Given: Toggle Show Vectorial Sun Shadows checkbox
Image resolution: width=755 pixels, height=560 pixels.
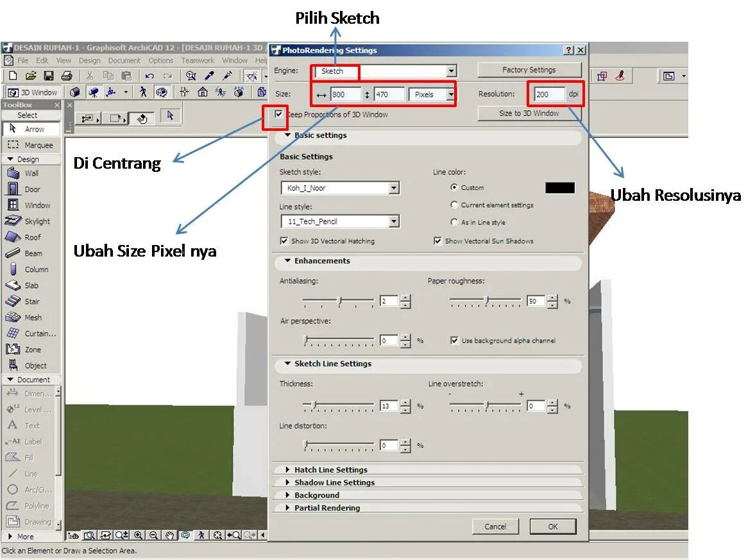Looking at the screenshot, I should click(x=437, y=241).
